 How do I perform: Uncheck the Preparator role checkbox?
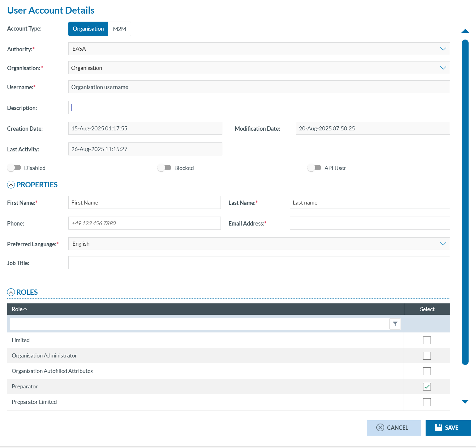point(427,387)
